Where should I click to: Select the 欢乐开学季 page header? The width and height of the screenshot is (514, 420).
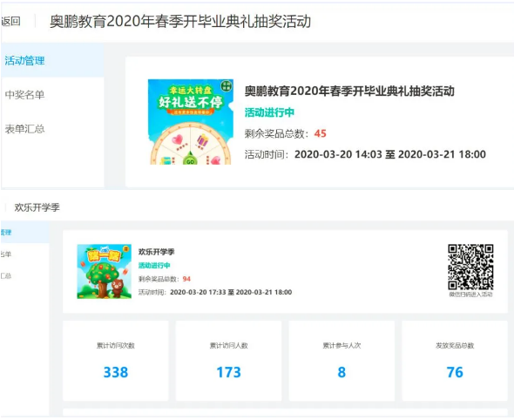[x=37, y=207]
